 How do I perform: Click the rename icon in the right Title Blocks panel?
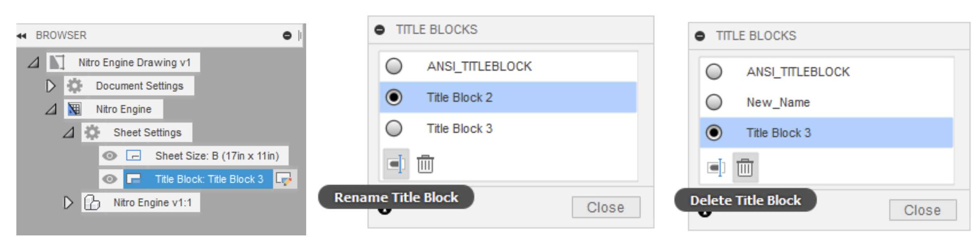(716, 168)
